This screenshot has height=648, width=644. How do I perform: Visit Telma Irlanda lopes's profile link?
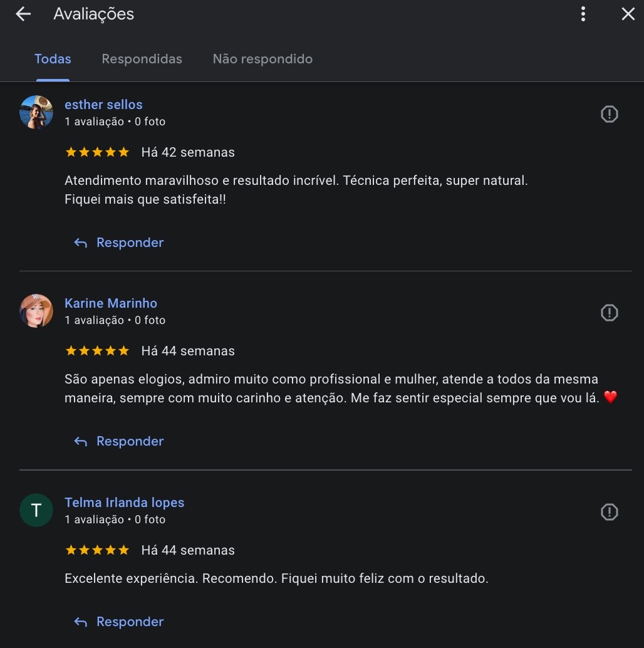[124, 503]
